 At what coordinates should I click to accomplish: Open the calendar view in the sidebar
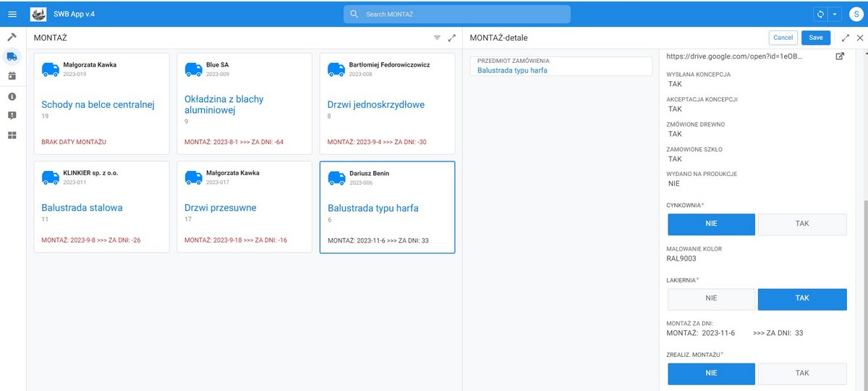(12, 76)
